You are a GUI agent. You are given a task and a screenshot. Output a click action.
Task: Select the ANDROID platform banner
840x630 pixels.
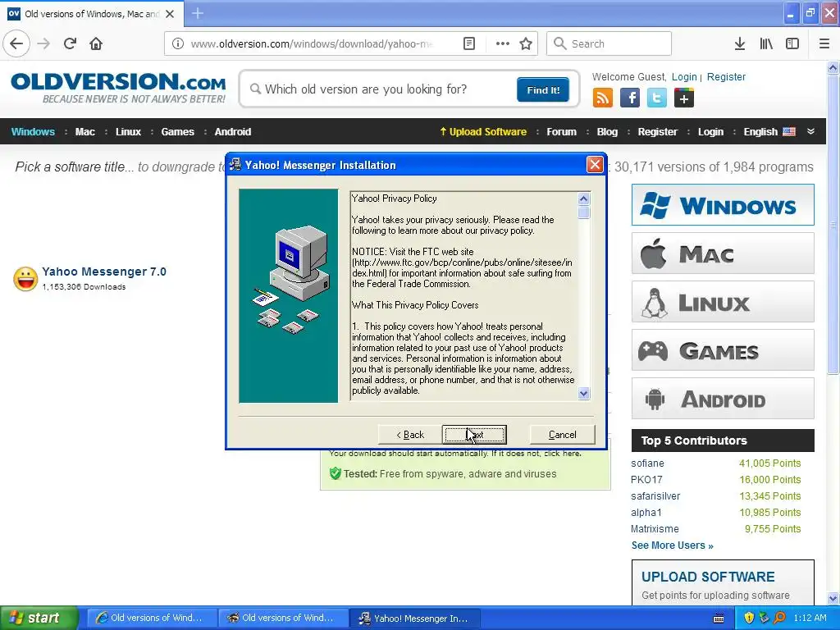(723, 399)
